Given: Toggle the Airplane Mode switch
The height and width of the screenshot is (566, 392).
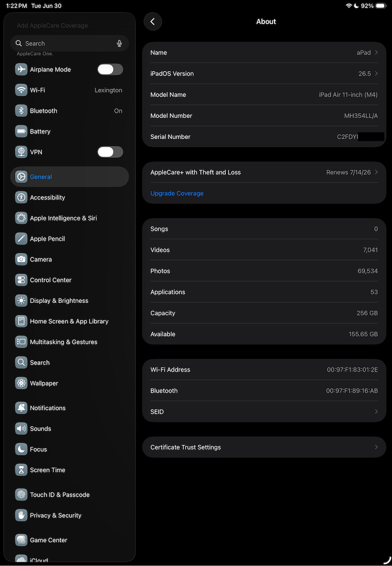Looking at the screenshot, I should (x=110, y=69).
